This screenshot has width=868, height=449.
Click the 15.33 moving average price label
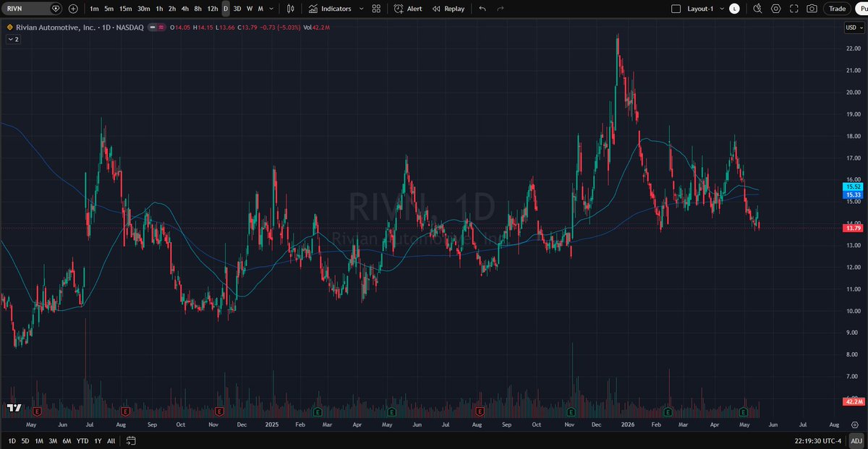[x=853, y=194]
